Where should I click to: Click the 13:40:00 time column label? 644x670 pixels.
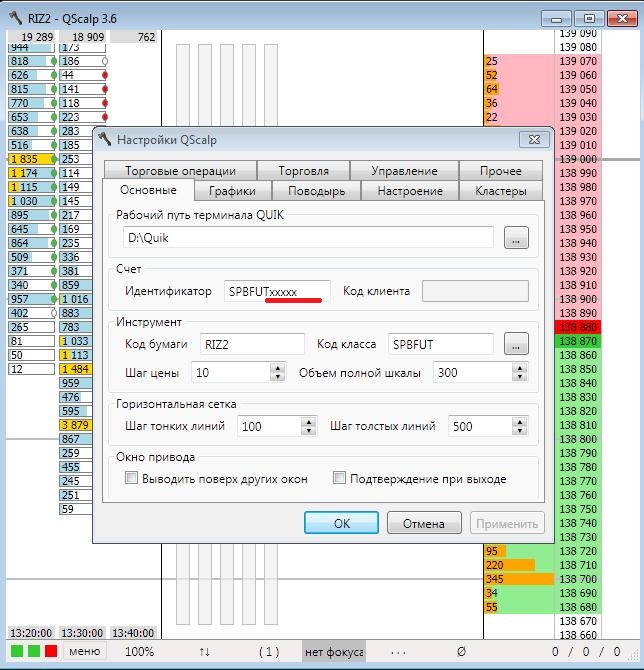coord(133,633)
